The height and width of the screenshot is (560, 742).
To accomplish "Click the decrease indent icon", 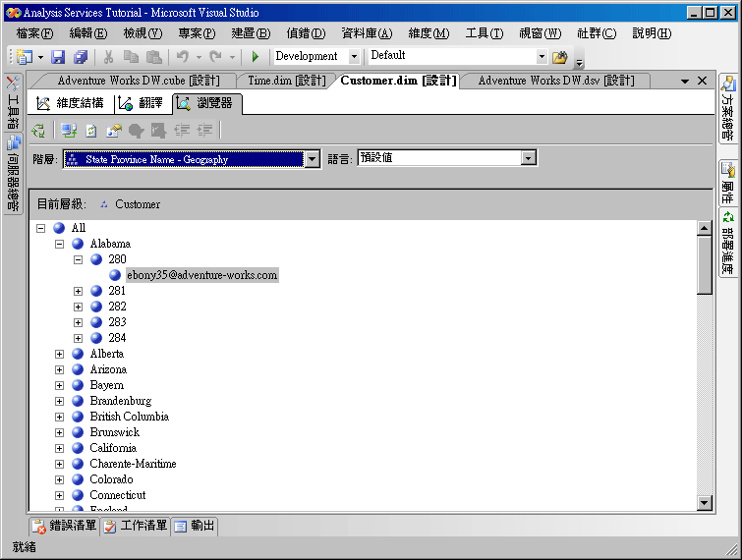I will coord(182,131).
